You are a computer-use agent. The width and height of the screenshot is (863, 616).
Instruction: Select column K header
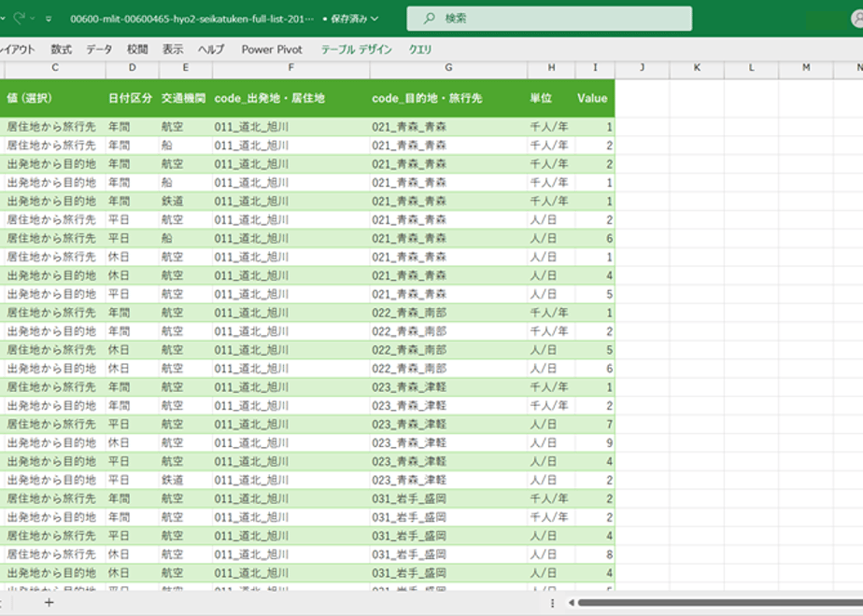pos(697,67)
